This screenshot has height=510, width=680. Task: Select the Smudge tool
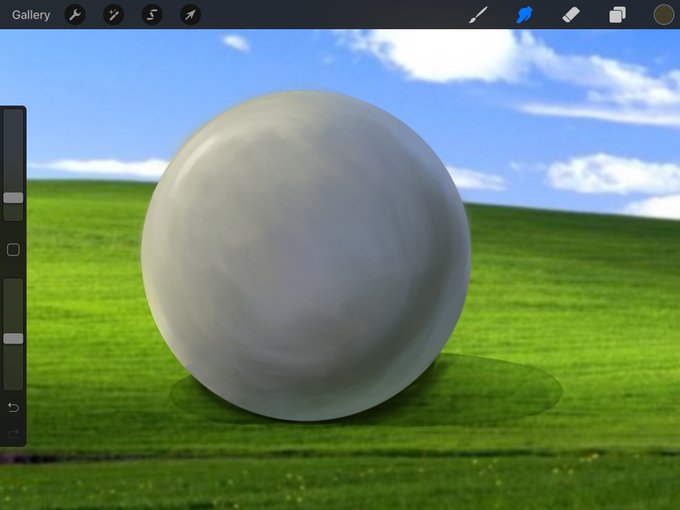[x=524, y=15]
